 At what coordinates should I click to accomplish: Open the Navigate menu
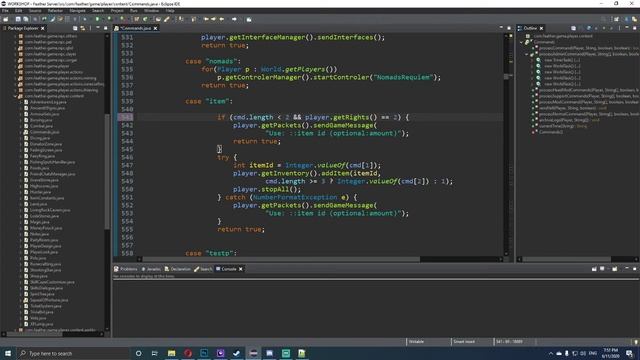(x=77, y=11)
